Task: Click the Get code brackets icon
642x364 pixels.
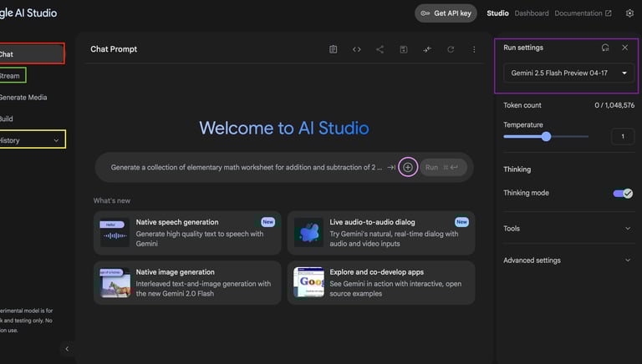Action: 357,49
